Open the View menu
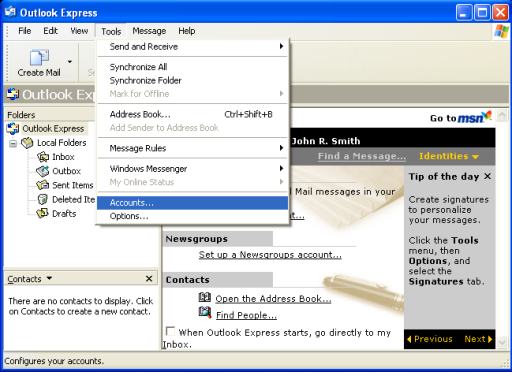Viewport: 512px width, 372px height. click(79, 31)
